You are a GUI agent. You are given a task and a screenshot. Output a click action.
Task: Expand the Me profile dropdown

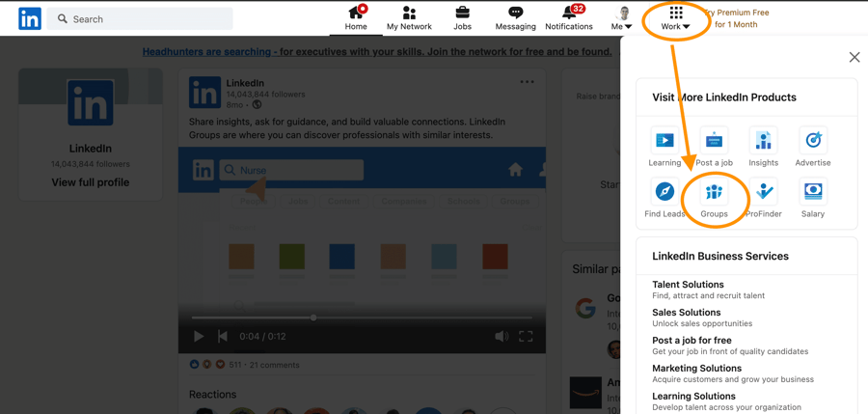click(622, 19)
